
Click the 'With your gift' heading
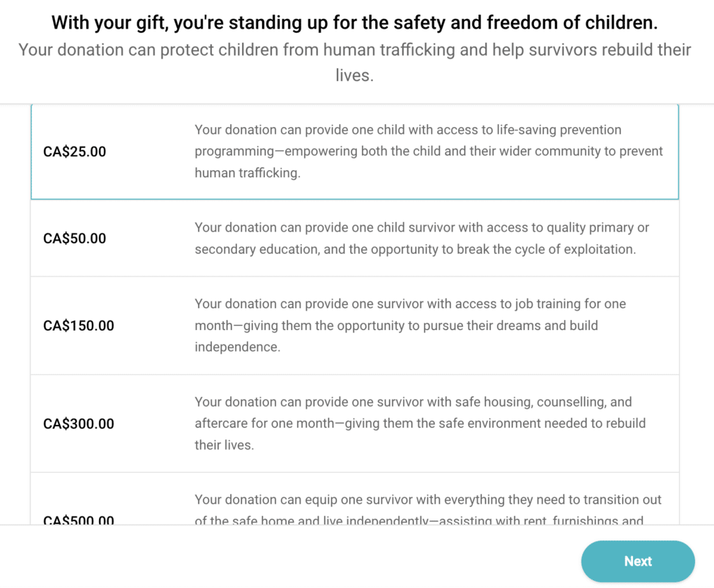point(354,23)
